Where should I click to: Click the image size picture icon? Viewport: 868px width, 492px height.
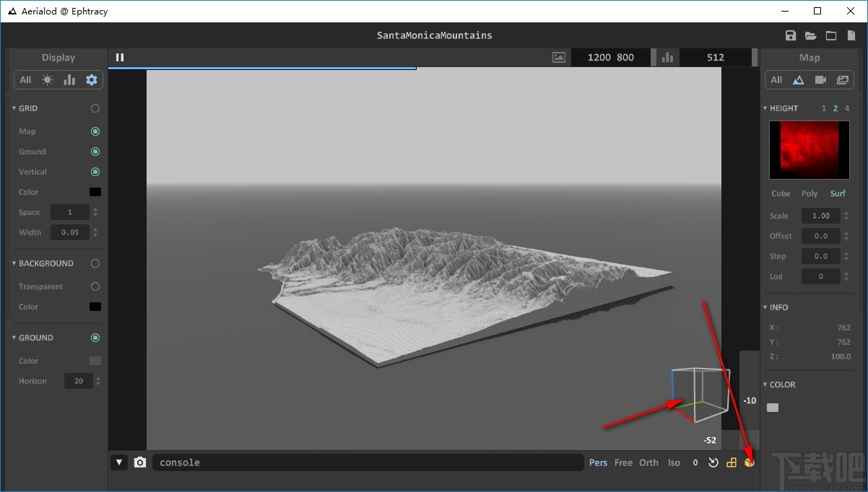[x=559, y=58]
